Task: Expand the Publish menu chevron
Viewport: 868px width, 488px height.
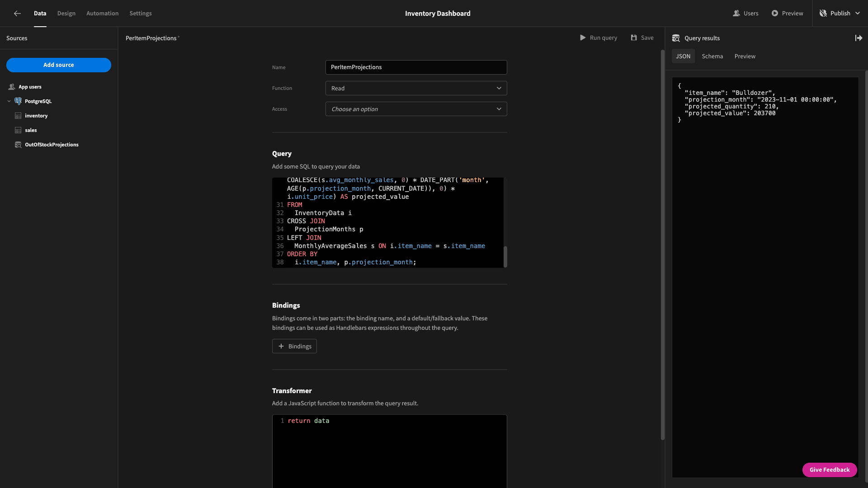Action: point(858,14)
